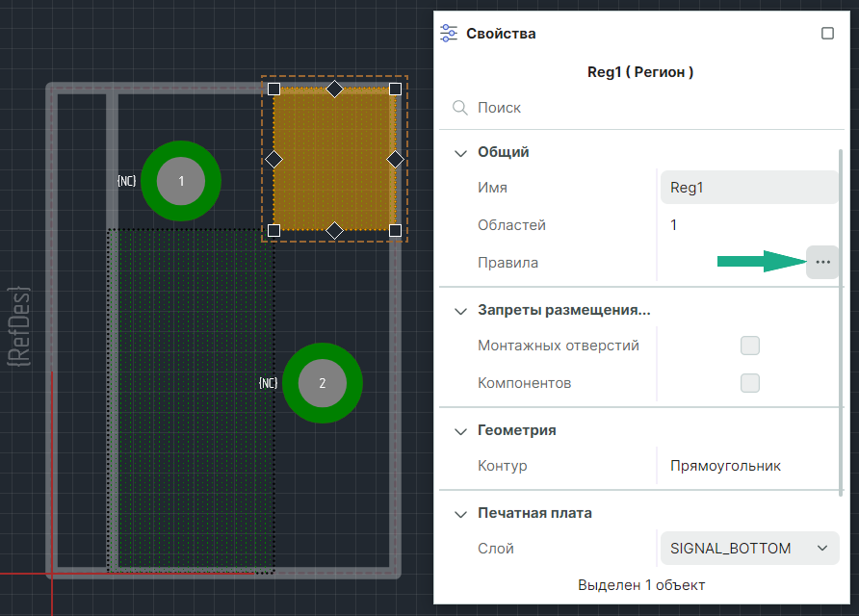Viewport: 859px width, 616px height.
Task: Click the maximize square icon in Свойства header
Action: (827, 34)
